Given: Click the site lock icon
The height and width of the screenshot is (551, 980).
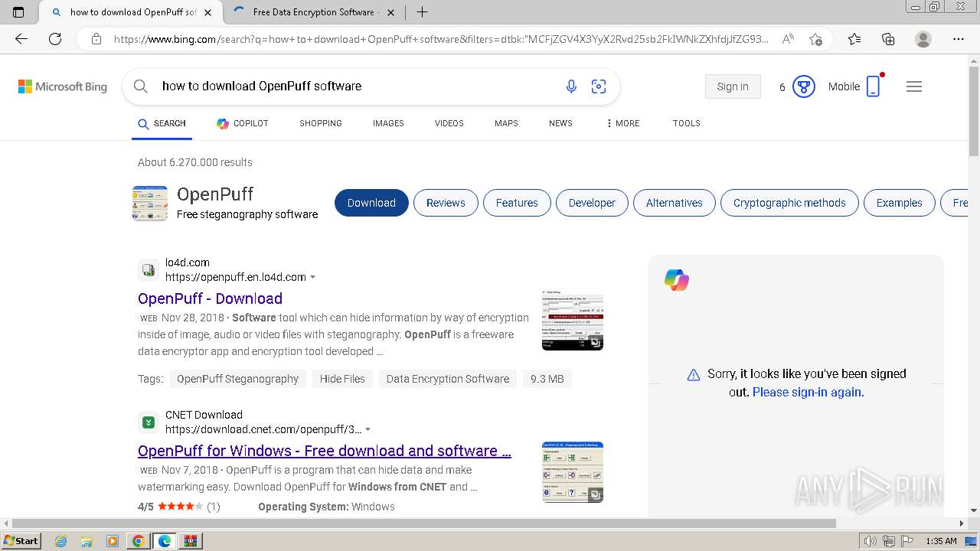Looking at the screenshot, I should coord(96,39).
